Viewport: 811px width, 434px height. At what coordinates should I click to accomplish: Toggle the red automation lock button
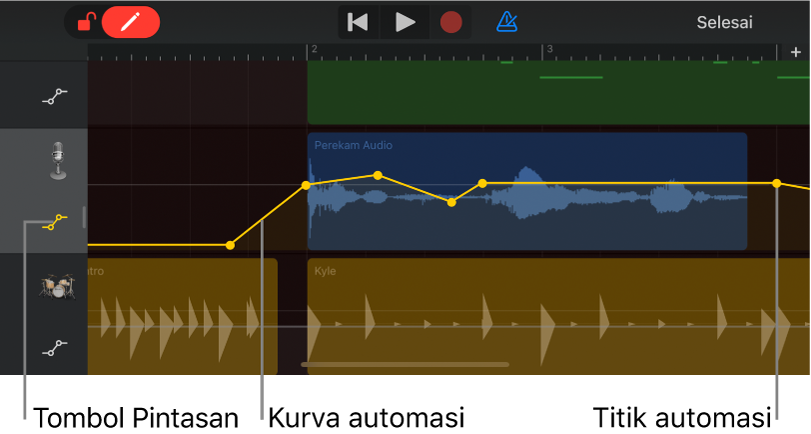click(86, 22)
